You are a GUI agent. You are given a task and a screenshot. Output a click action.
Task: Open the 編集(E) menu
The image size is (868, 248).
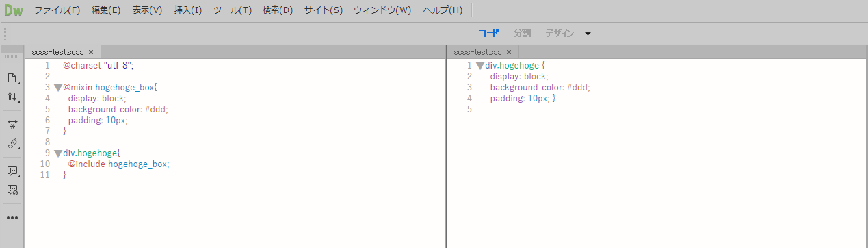click(x=106, y=10)
